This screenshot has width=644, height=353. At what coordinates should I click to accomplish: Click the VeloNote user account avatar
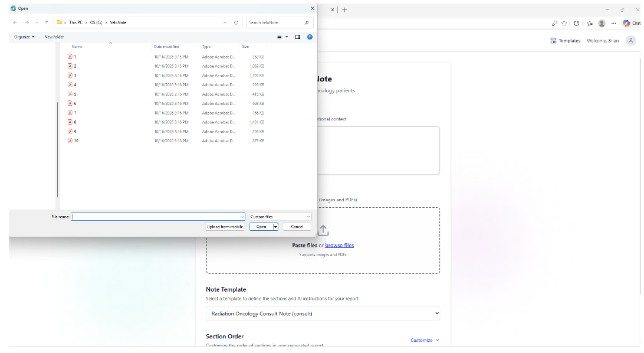click(630, 41)
